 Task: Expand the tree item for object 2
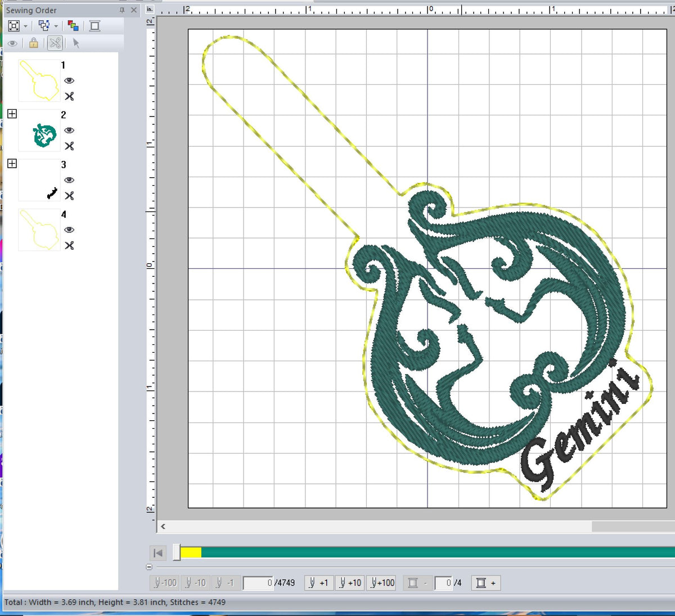[12, 114]
